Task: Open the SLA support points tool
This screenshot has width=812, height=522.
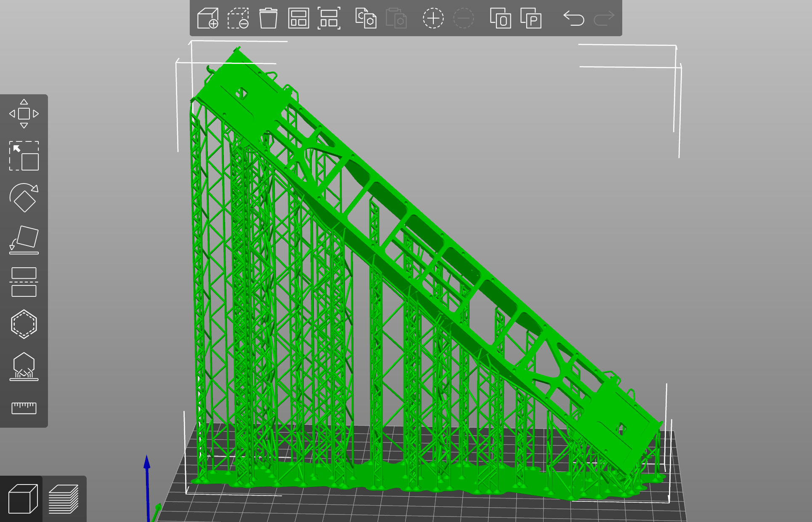Action: pos(24,366)
